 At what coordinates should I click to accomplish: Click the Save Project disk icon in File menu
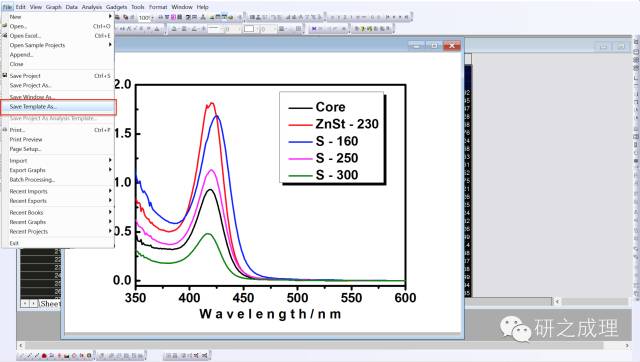(x=5, y=76)
